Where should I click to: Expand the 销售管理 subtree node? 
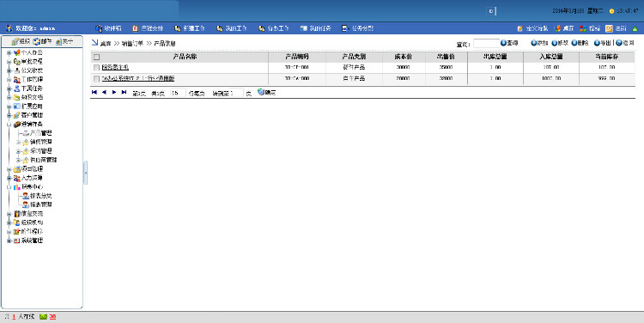coord(18,143)
